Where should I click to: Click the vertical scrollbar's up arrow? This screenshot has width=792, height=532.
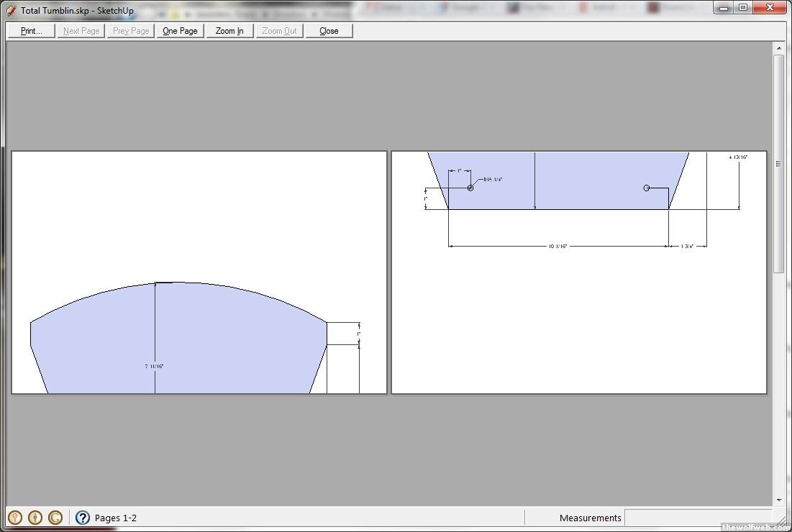point(778,48)
